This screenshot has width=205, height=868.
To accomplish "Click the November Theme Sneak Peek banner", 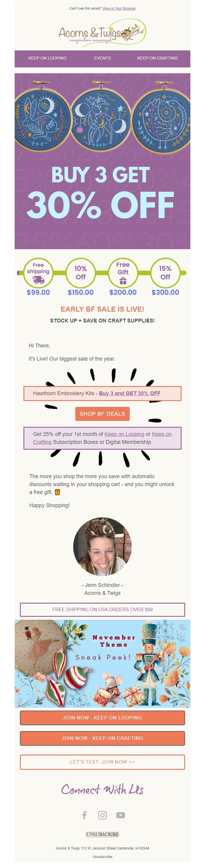I will tap(102, 660).
